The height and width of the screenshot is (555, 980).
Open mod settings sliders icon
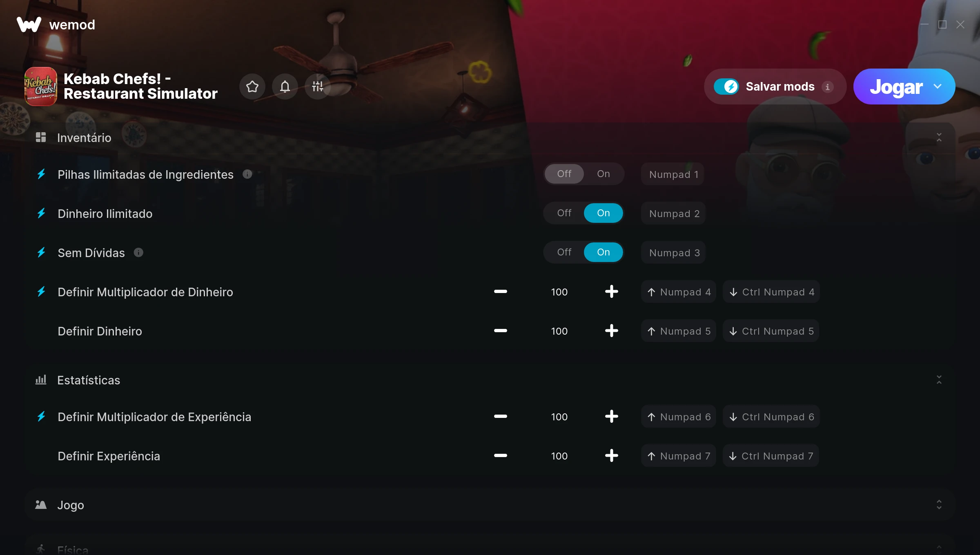point(318,87)
